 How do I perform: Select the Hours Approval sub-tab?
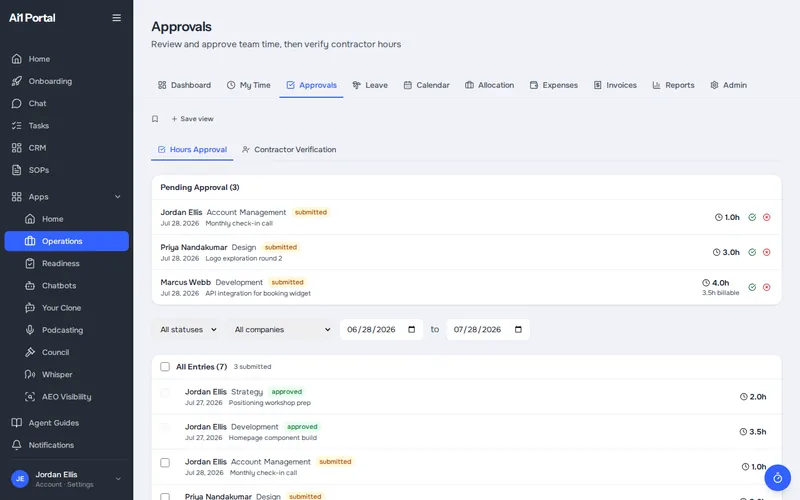point(192,149)
